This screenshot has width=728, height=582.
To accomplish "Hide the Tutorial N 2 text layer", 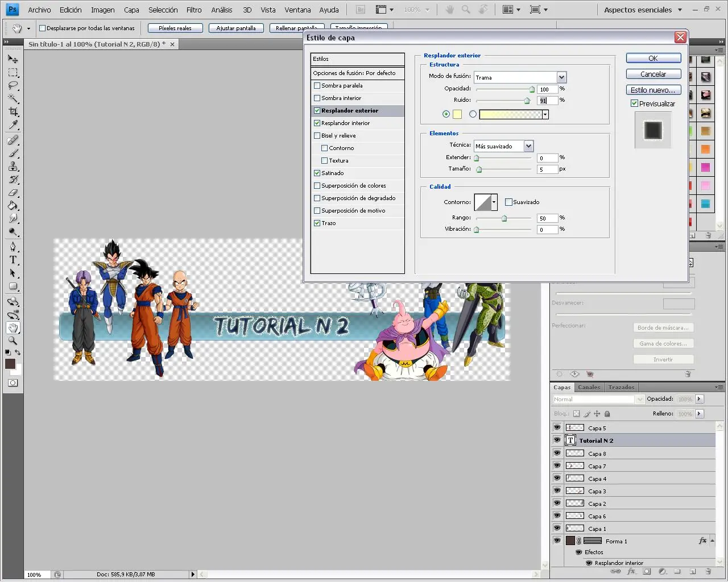I will point(557,440).
